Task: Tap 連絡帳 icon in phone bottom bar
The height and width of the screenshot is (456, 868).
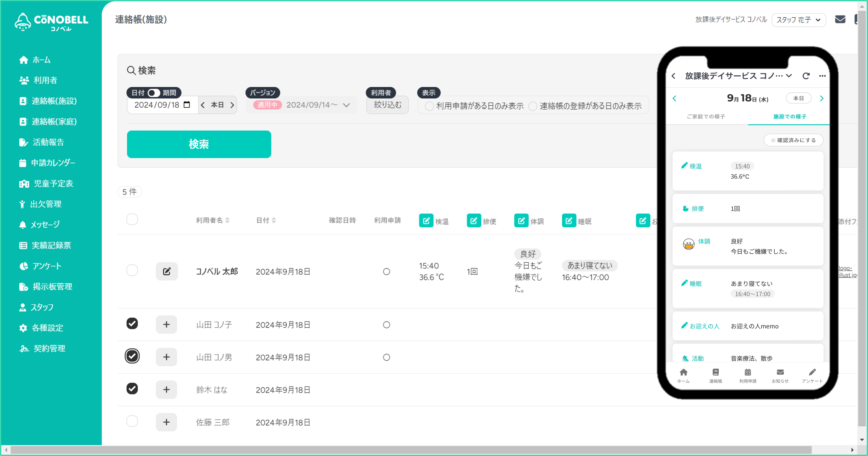Action: pyautogui.click(x=715, y=376)
